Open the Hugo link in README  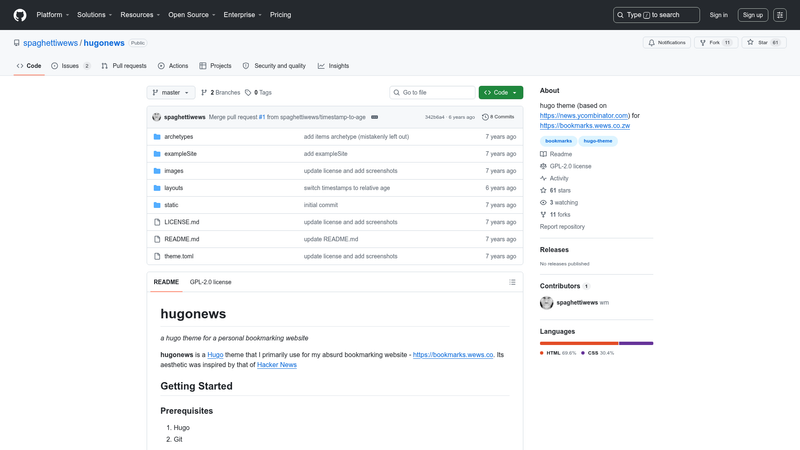215,355
